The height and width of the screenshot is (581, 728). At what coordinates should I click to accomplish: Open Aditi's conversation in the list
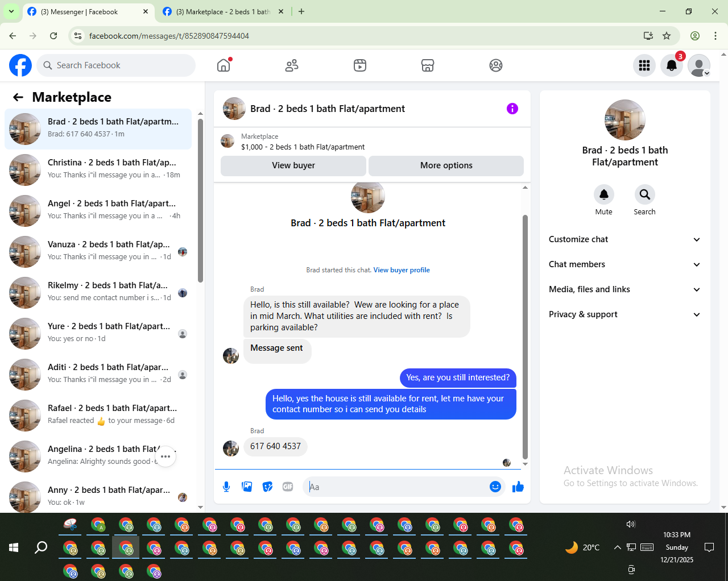[x=98, y=375]
